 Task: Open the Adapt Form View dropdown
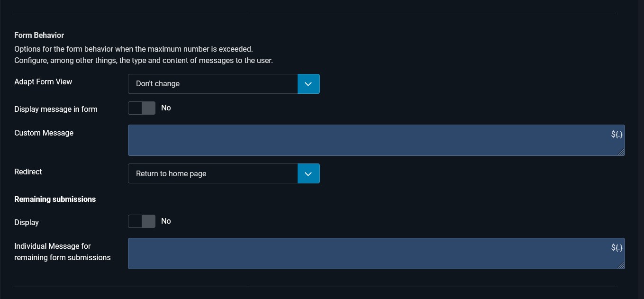[213, 84]
